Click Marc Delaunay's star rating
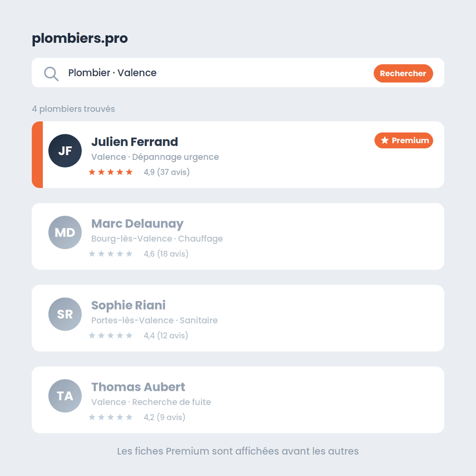The width and height of the screenshot is (476, 476). tap(111, 254)
